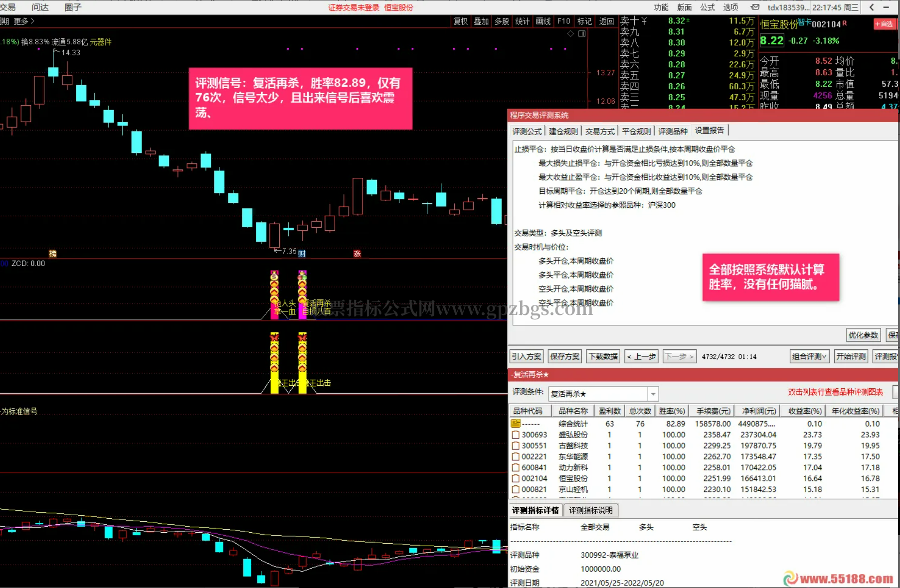Open the 功能 menu
This screenshot has width=900, height=588.
tap(661, 7)
